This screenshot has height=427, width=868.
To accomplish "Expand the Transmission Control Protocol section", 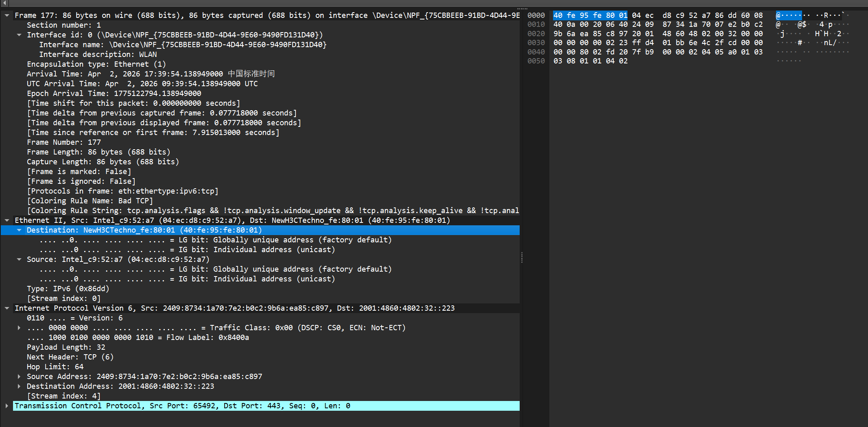I will (x=7, y=406).
